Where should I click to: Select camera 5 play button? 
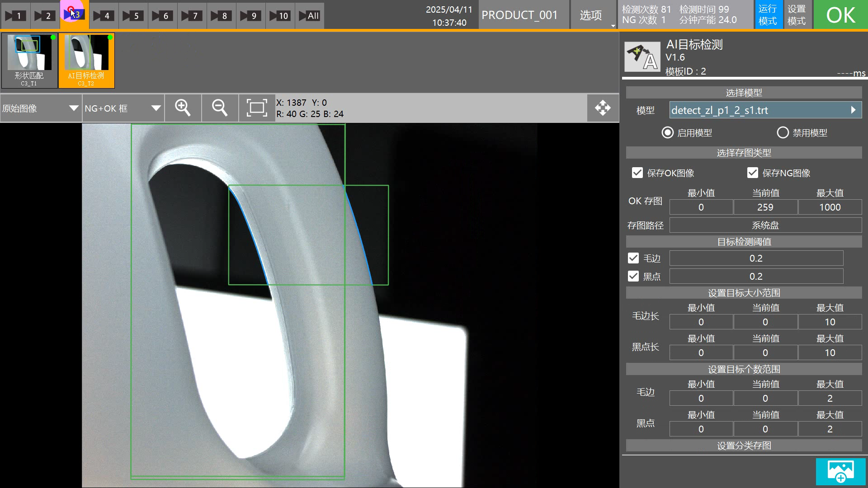click(133, 16)
